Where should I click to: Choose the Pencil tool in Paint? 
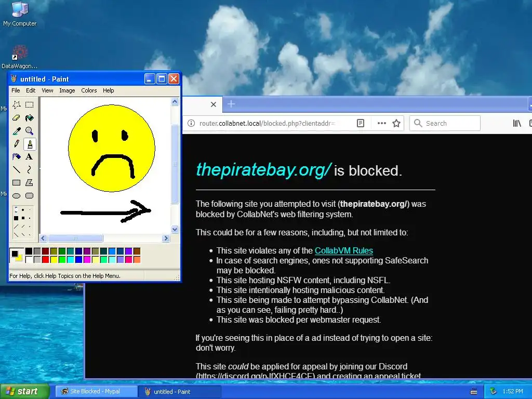pos(16,144)
